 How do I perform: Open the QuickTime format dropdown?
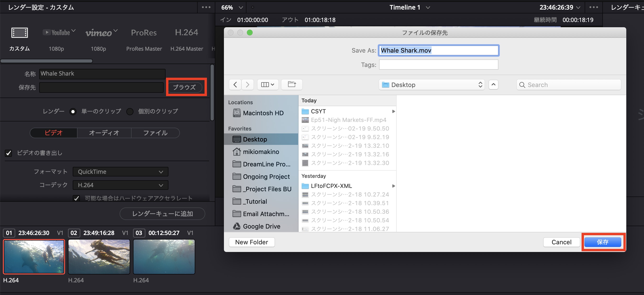[120, 172]
